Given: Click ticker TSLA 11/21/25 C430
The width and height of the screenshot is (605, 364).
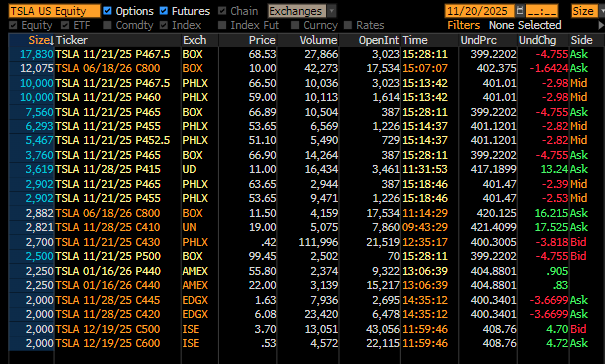Looking at the screenshot, I should tap(108, 242).
